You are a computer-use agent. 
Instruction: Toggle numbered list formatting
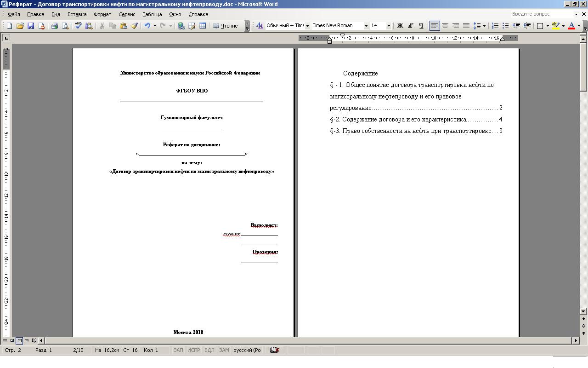point(495,26)
